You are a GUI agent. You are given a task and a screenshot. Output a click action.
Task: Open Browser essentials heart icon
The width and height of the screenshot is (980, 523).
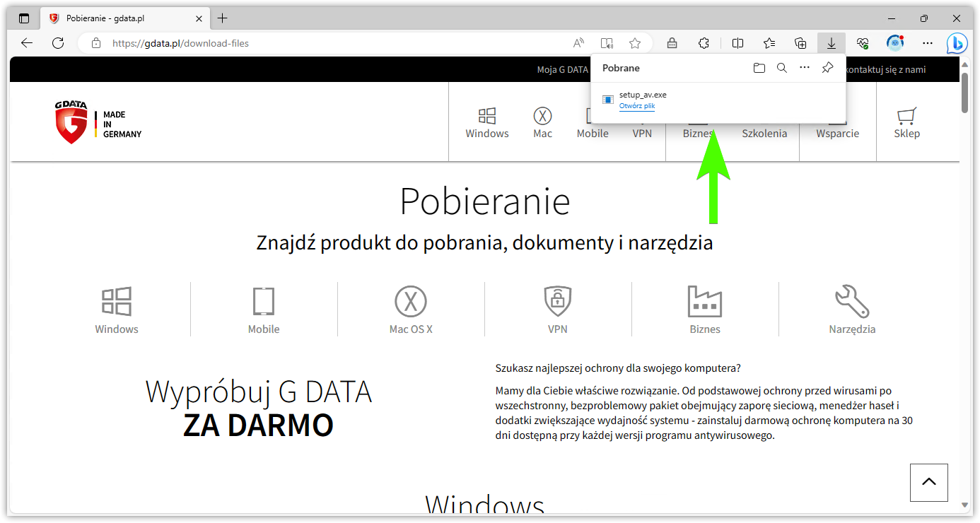click(863, 43)
